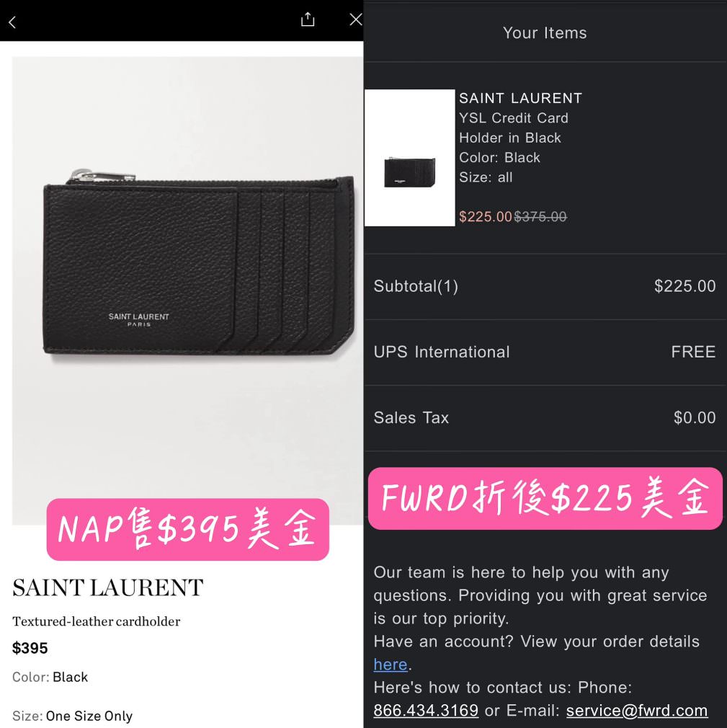Open the service@fwrd.com email link

click(637, 711)
